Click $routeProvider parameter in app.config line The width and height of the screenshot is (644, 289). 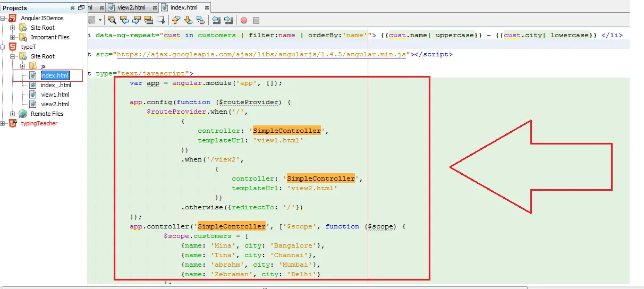(x=249, y=102)
